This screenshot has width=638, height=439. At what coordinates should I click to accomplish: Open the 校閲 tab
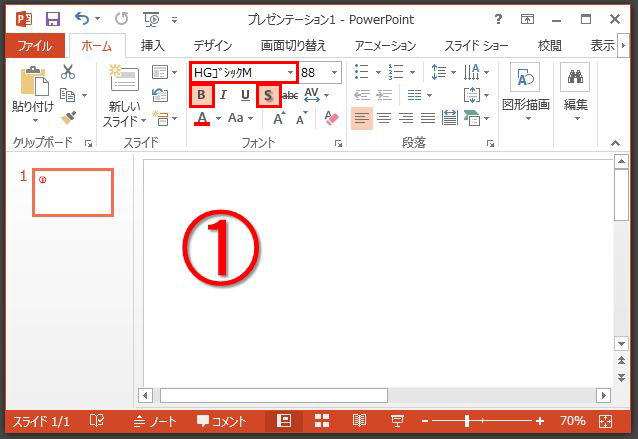click(x=549, y=46)
